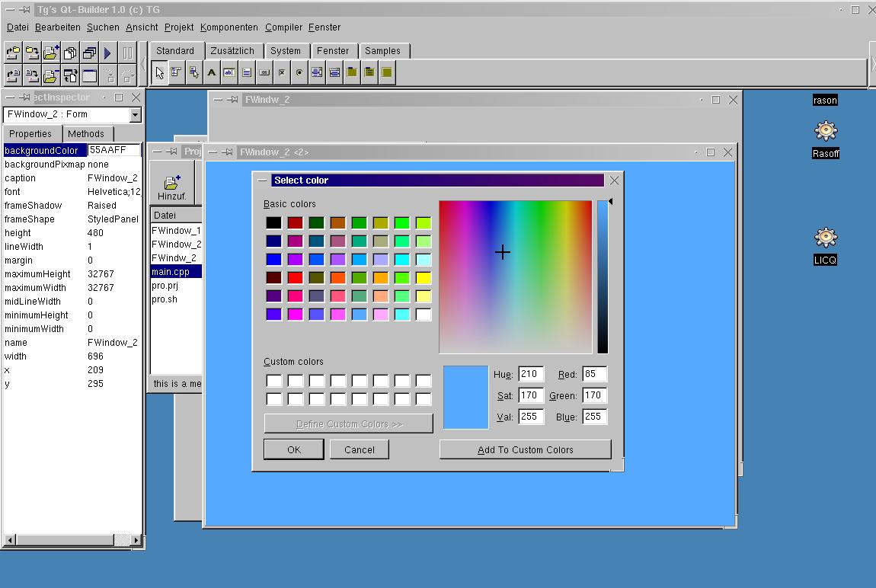Switch to the Zusätzlich component tab
The image size is (876, 588).
tap(232, 51)
